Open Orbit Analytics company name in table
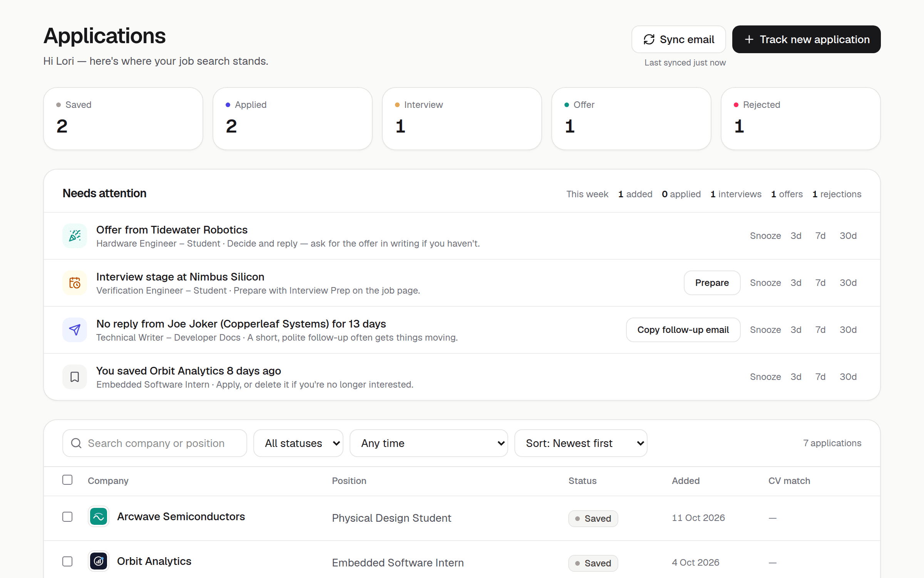This screenshot has height=578, width=924. [x=154, y=561]
